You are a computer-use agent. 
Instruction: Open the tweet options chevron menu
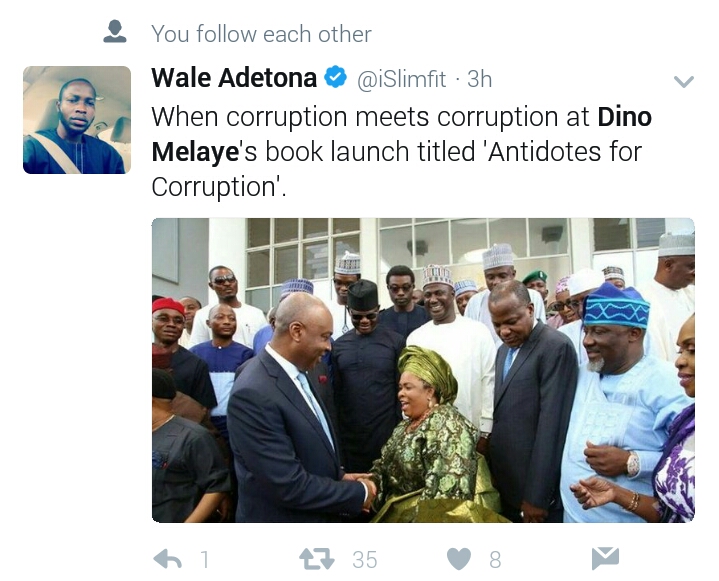click(684, 82)
